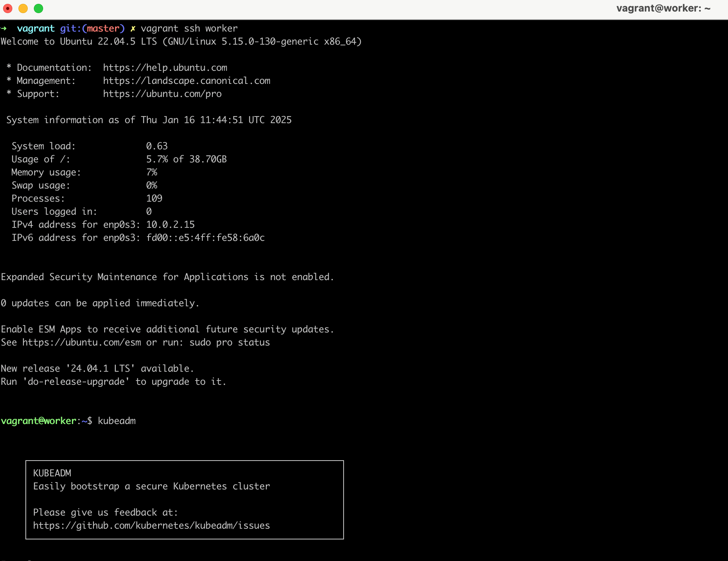Image resolution: width=728 pixels, height=561 pixels.
Task: Click the vagrant ssh worker command text
Action: pos(189,28)
